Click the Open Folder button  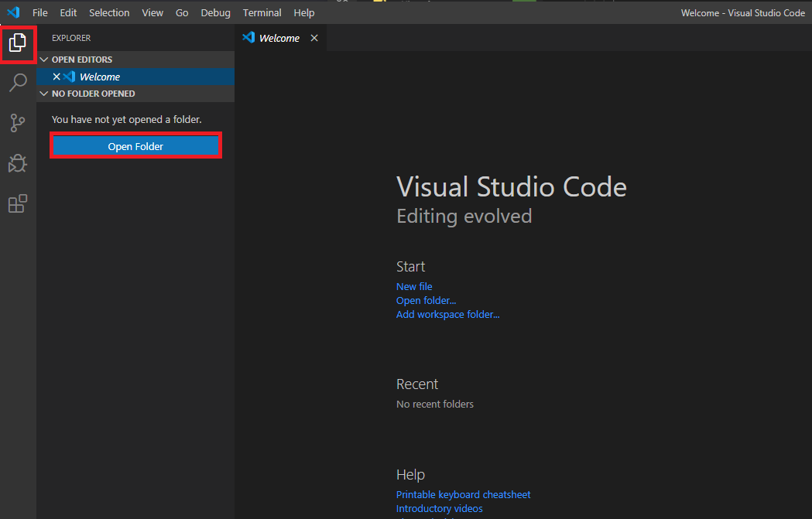click(135, 146)
